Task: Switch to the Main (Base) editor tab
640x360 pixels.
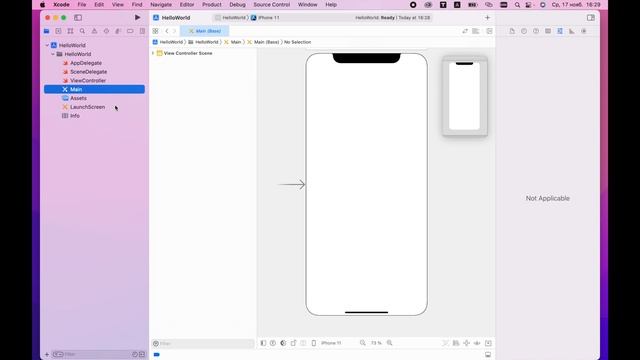Action: (x=204, y=31)
